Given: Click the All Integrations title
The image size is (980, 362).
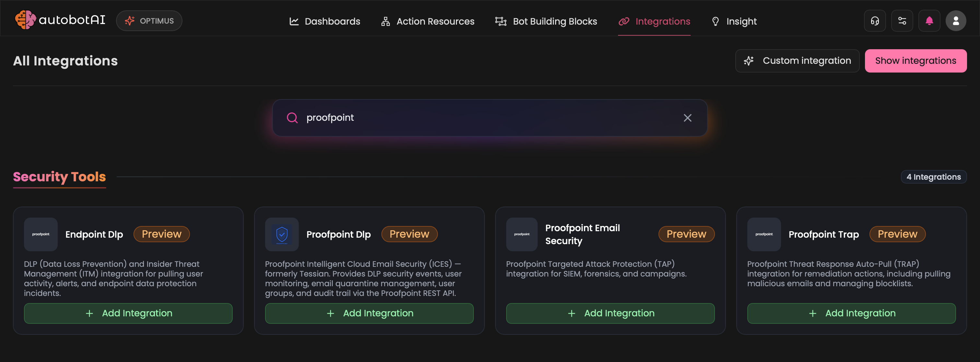Looking at the screenshot, I should (65, 61).
